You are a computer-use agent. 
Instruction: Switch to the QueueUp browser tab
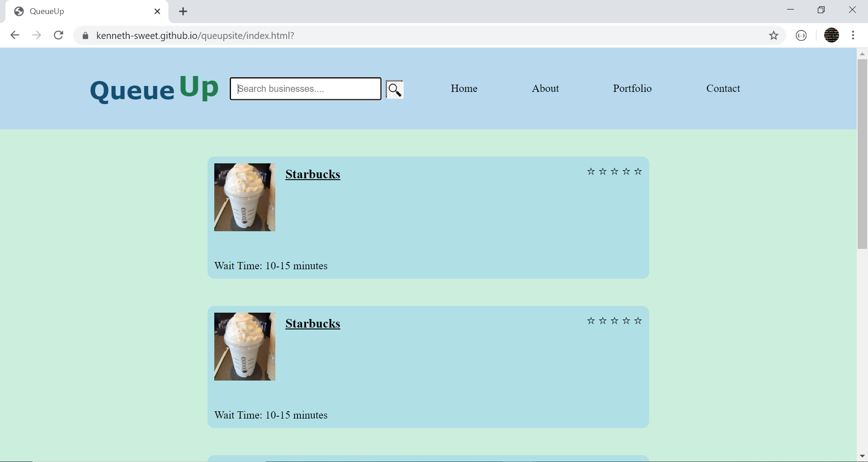coord(86,11)
